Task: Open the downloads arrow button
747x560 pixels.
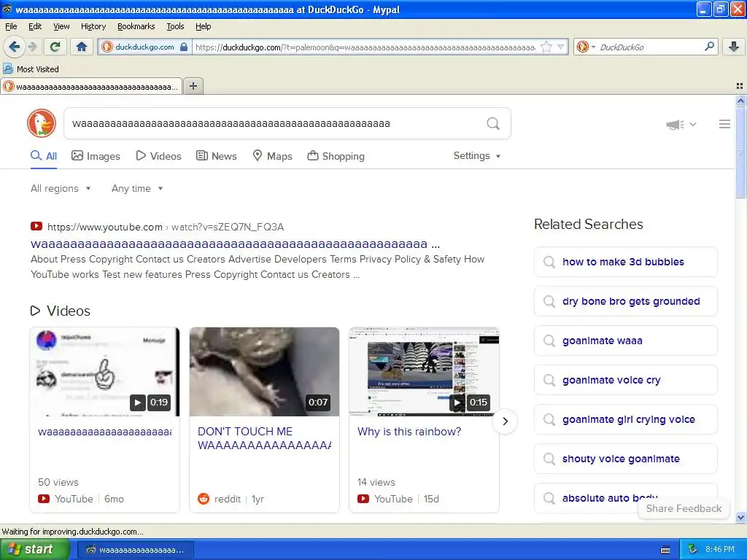Action: (x=734, y=47)
